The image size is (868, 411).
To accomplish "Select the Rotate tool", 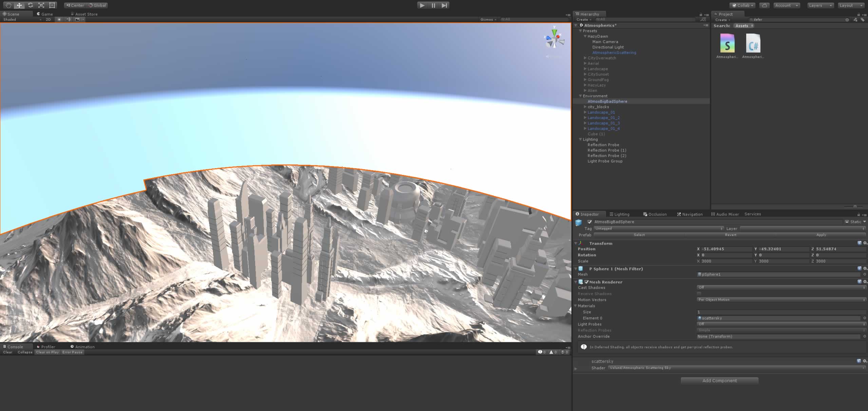I will point(30,5).
